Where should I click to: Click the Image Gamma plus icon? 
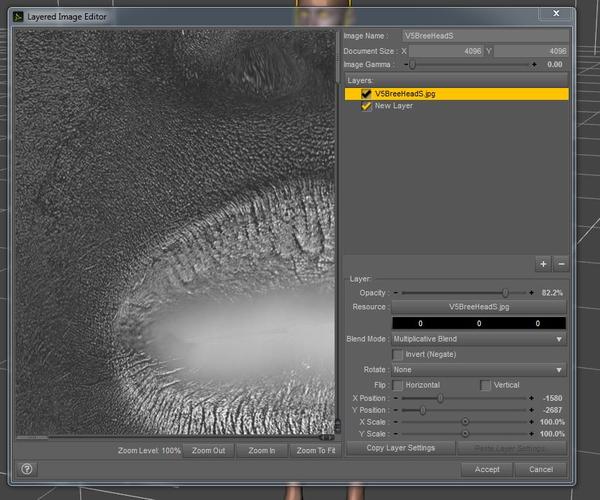[532, 64]
